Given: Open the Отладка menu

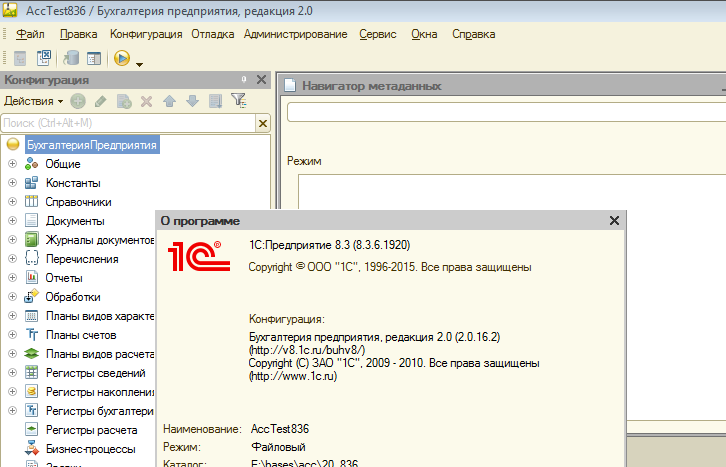Looking at the screenshot, I should click(x=213, y=34).
